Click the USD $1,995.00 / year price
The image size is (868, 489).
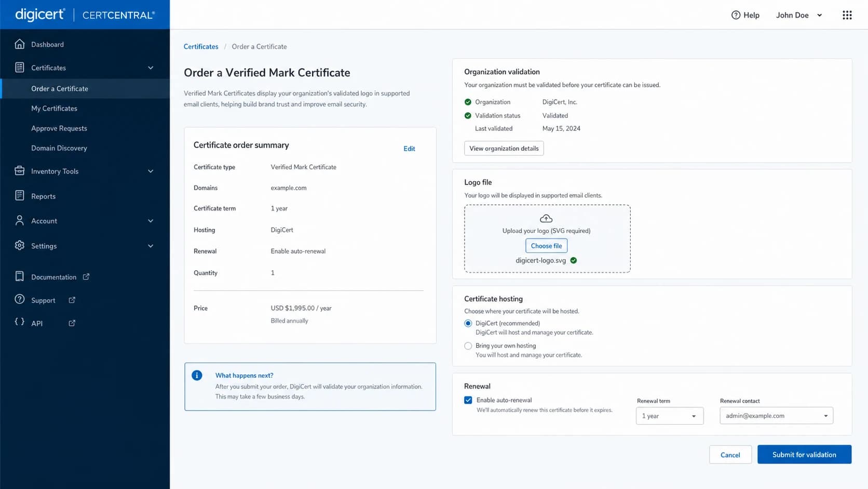[x=301, y=308]
